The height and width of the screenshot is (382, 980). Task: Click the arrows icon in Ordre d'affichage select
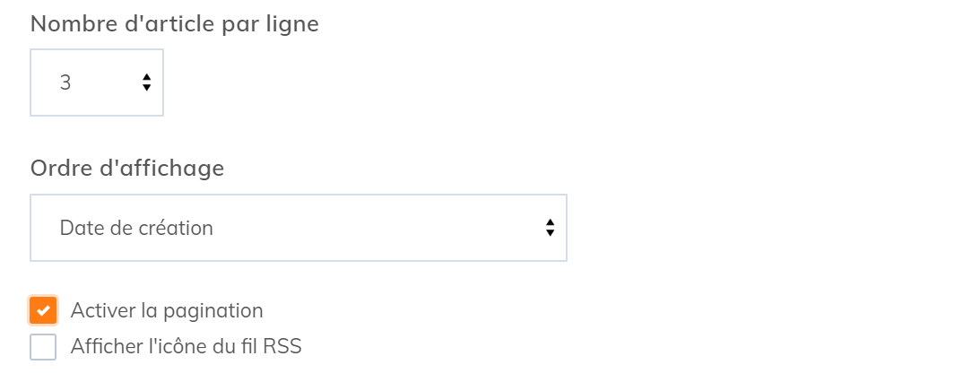pos(550,228)
